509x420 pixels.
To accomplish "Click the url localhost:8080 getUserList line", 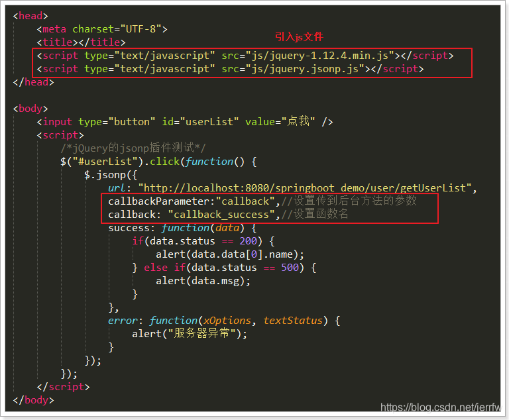I will click(292, 188).
